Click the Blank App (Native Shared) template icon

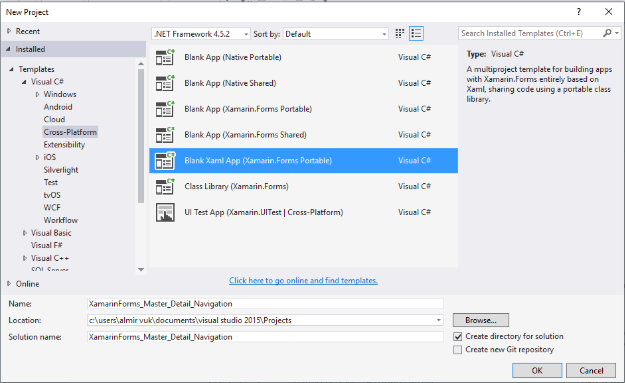(x=165, y=83)
